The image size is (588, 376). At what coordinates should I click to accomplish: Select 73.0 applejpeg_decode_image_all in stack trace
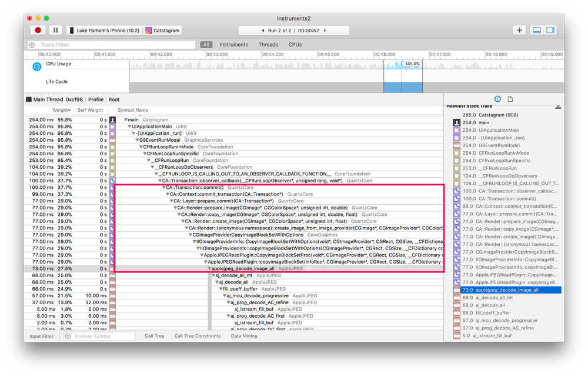click(x=507, y=290)
